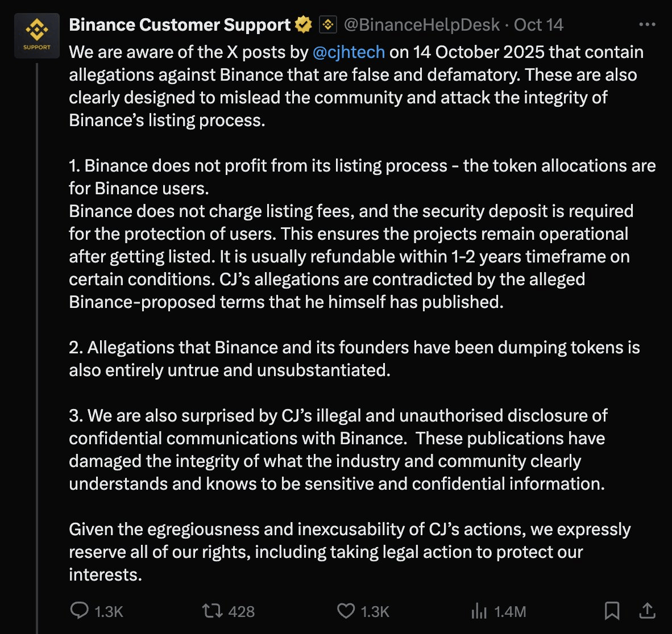The height and width of the screenshot is (634, 672).
Task: Click the Oct 14 timestamp link
Action: [537, 24]
